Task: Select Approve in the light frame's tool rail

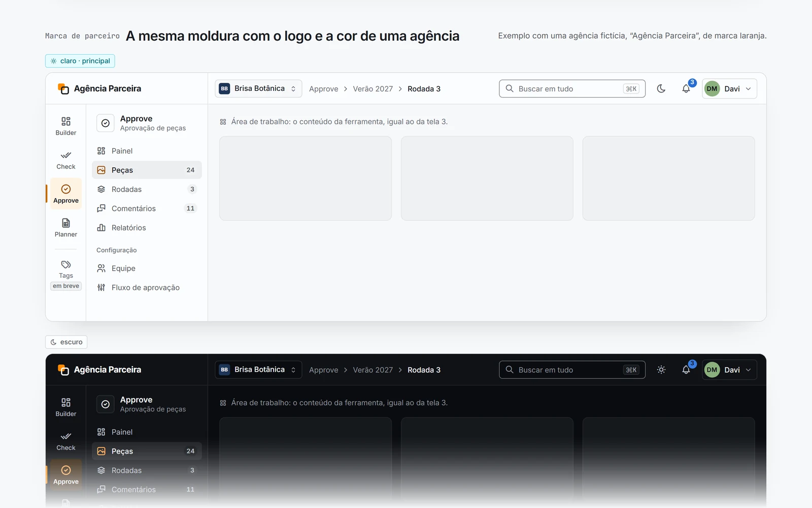Action: tap(66, 194)
